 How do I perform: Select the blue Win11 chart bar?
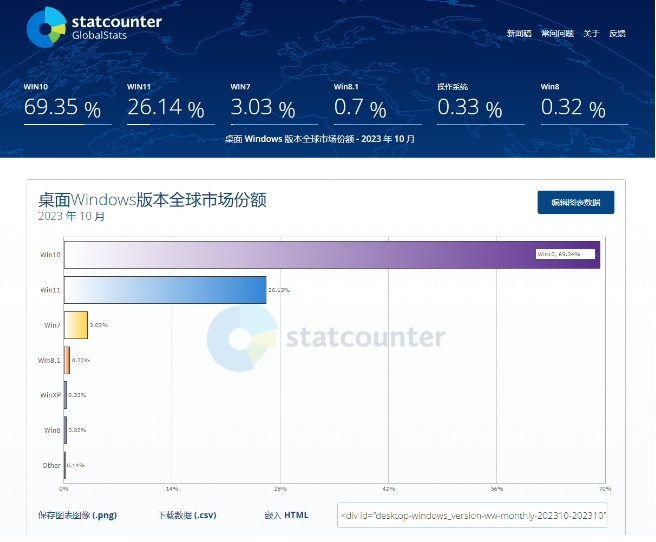pyautogui.click(x=165, y=290)
